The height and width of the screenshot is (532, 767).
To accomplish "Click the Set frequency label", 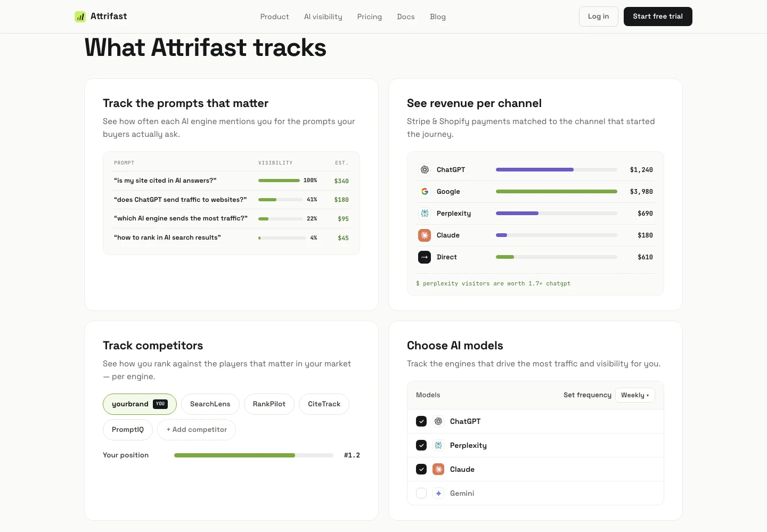I will [x=588, y=395].
